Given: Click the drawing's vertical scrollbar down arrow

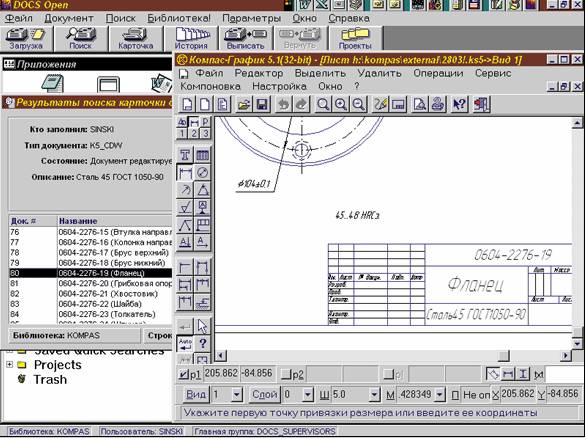Looking at the screenshot, I should pyautogui.click(x=577, y=344).
